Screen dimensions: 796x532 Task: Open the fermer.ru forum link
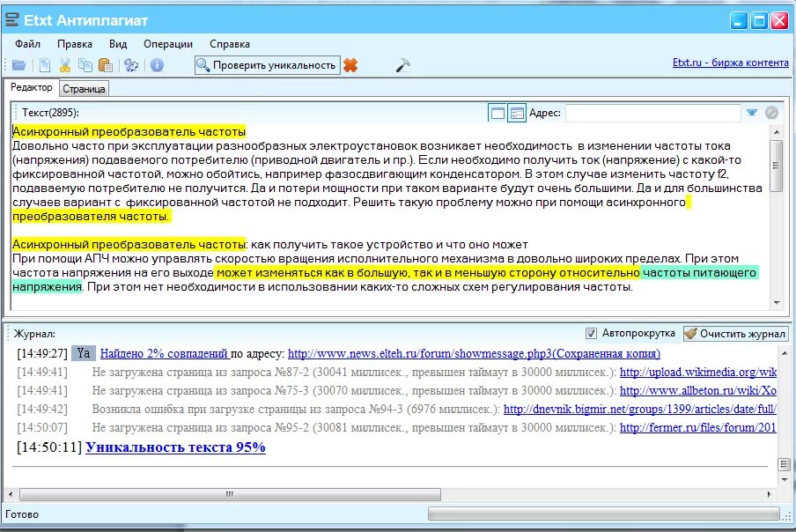tap(698, 428)
